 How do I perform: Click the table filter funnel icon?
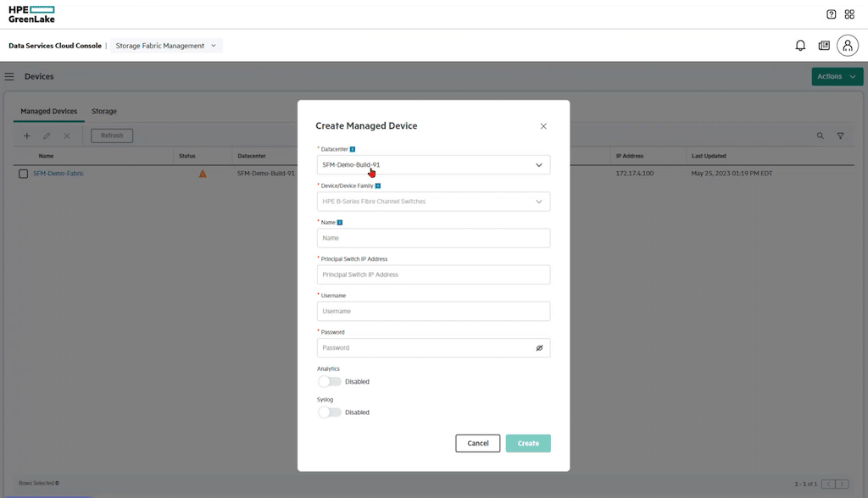pyautogui.click(x=840, y=136)
